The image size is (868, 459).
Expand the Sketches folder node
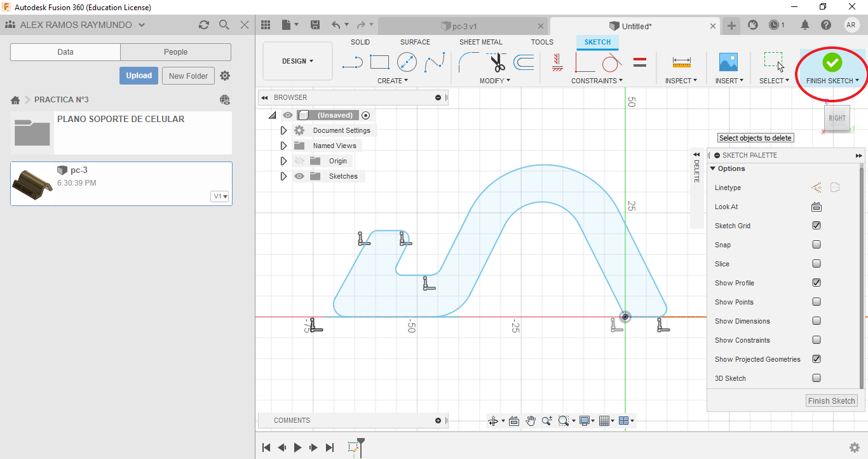[284, 176]
